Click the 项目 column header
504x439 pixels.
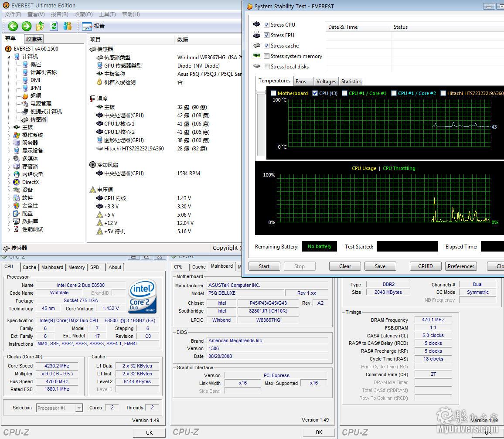click(x=130, y=39)
